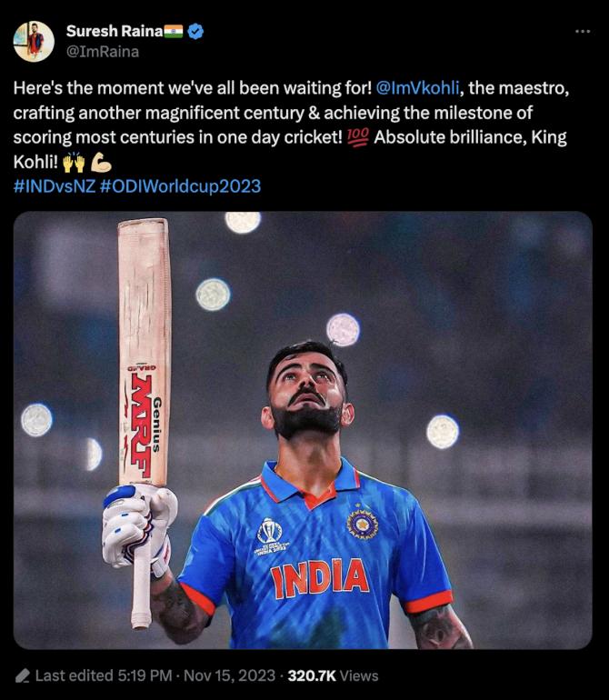View the Last edited history text
The image size is (609, 700).
(x=104, y=675)
